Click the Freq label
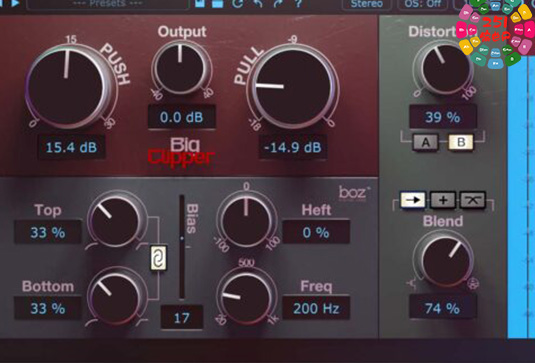535x363 pixels. pyautogui.click(x=316, y=287)
